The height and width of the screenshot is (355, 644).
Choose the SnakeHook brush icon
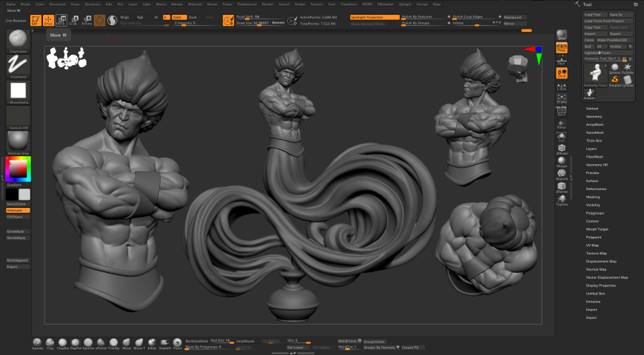164,341
